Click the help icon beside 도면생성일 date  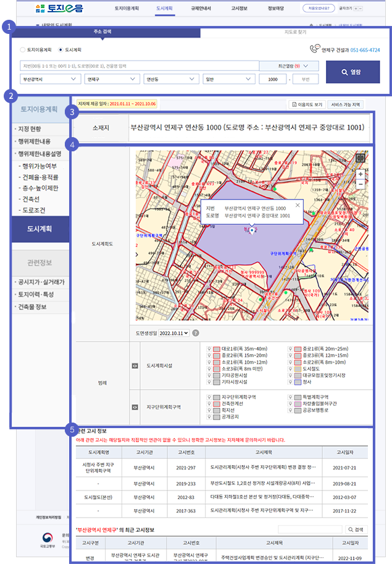(x=196, y=333)
